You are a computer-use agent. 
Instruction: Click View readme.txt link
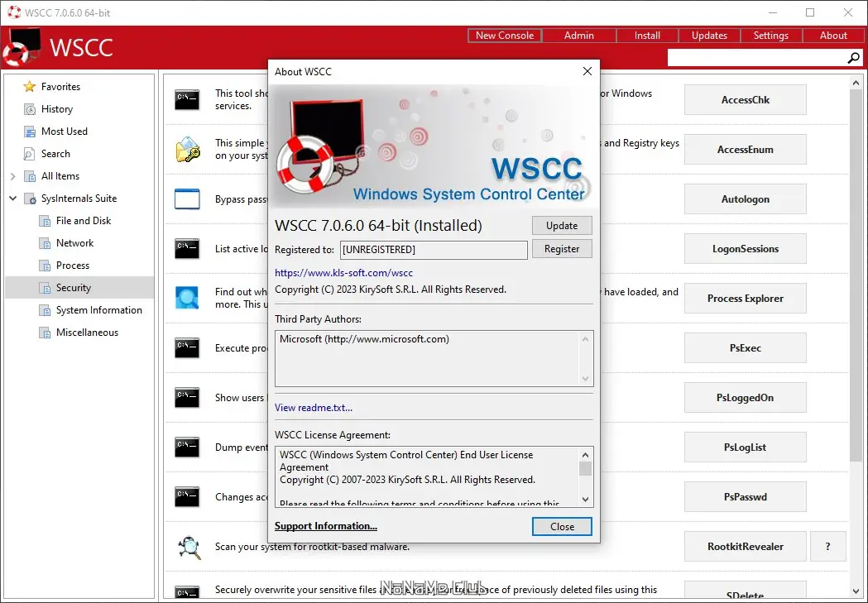pyautogui.click(x=314, y=408)
